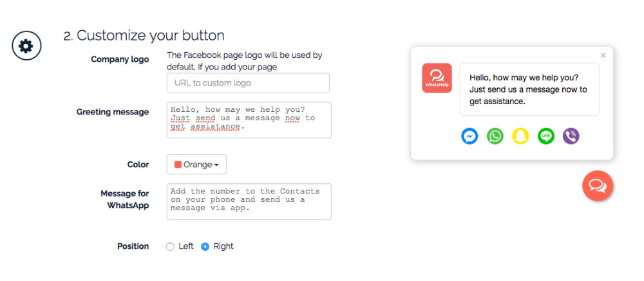The height and width of the screenshot is (281, 644).
Task: Click the yellow Snapchat icon
Action: coord(520,136)
